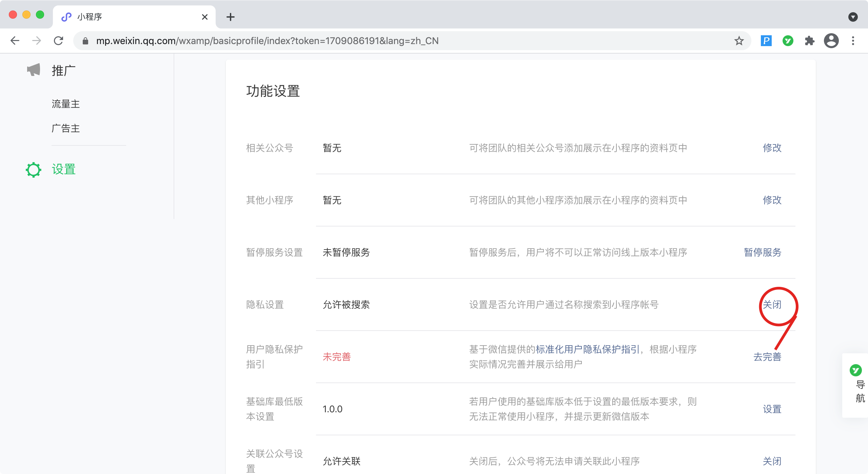Click the browser back arrow

pos(15,41)
